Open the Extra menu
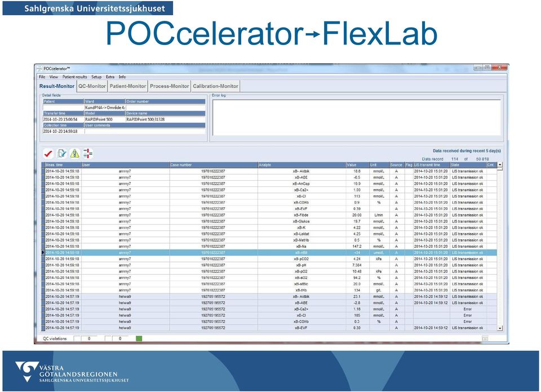The width and height of the screenshot is (541, 392). (x=110, y=77)
